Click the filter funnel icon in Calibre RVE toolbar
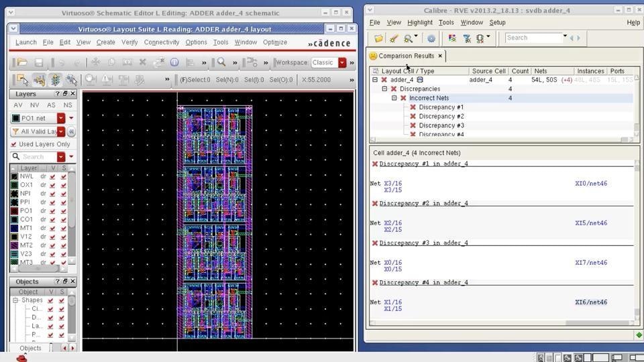 [467, 38]
